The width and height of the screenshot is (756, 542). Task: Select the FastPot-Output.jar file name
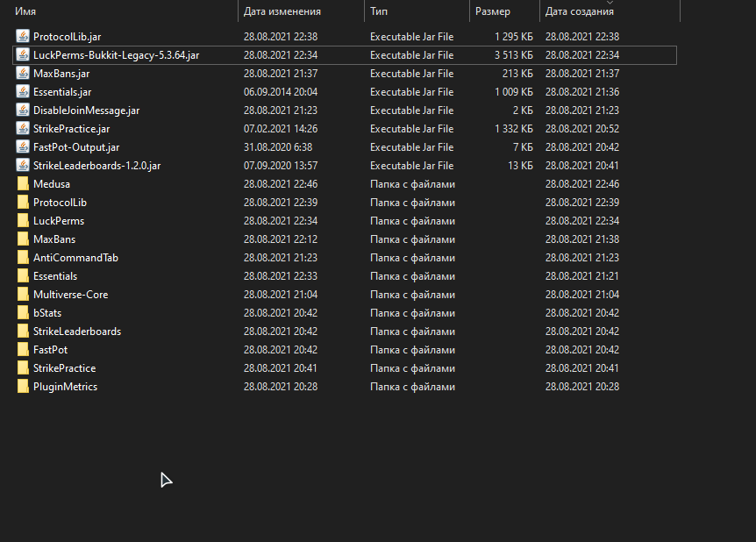(76, 147)
